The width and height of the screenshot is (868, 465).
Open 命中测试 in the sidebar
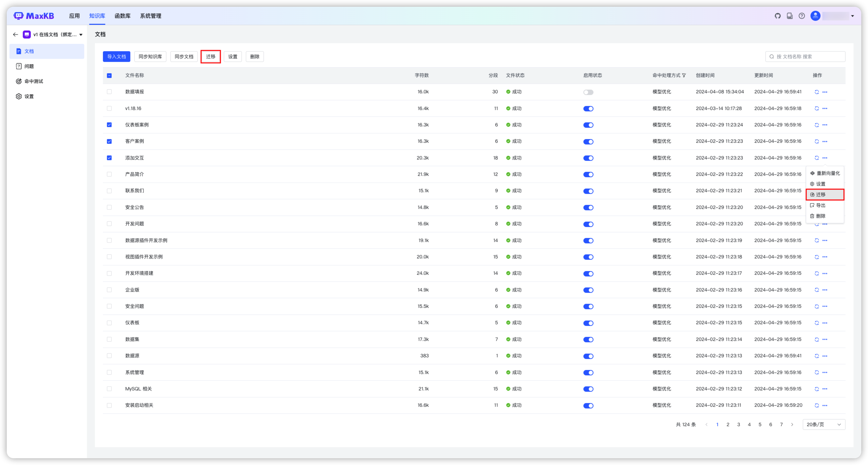coord(34,81)
